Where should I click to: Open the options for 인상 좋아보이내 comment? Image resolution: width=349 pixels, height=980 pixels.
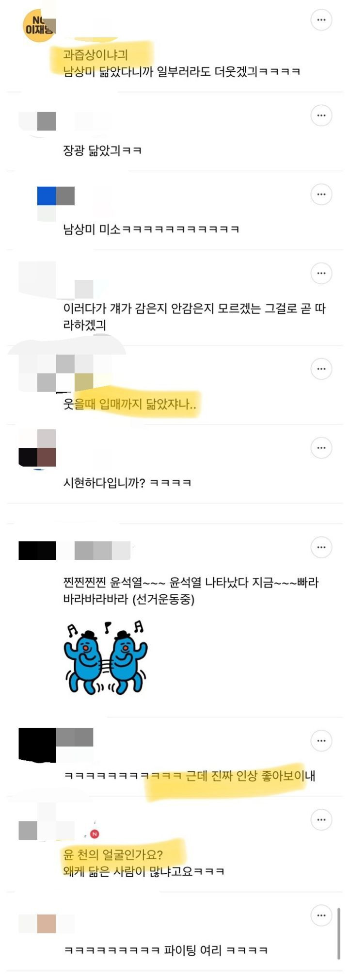click(321, 741)
